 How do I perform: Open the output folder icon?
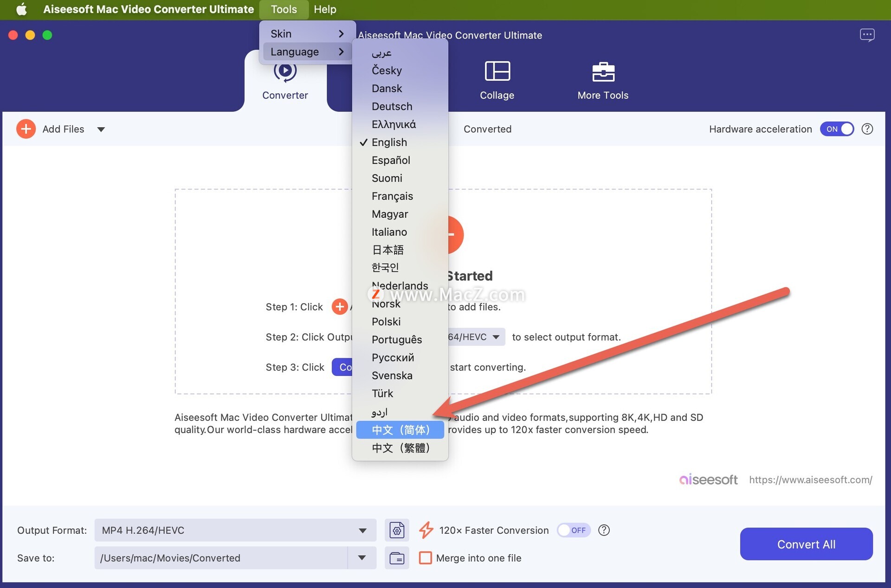397,558
